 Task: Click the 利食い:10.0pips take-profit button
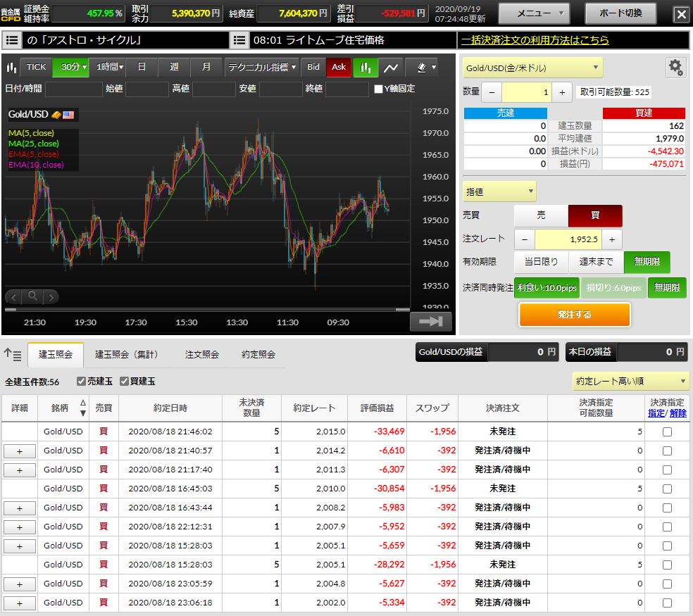547,288
